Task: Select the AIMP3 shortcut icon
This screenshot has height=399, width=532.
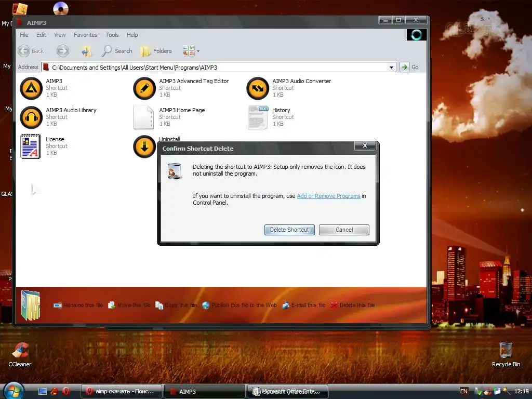Action: tap(31, 88)
